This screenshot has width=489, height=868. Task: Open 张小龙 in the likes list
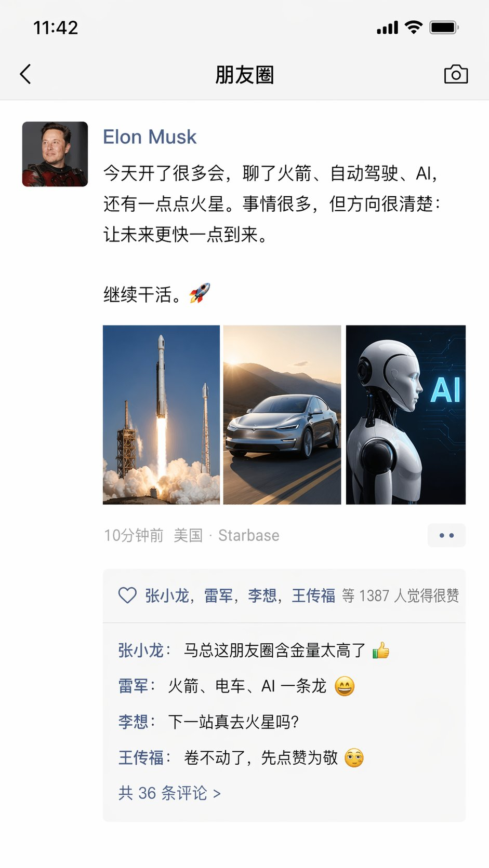click(x=167, y=595)
